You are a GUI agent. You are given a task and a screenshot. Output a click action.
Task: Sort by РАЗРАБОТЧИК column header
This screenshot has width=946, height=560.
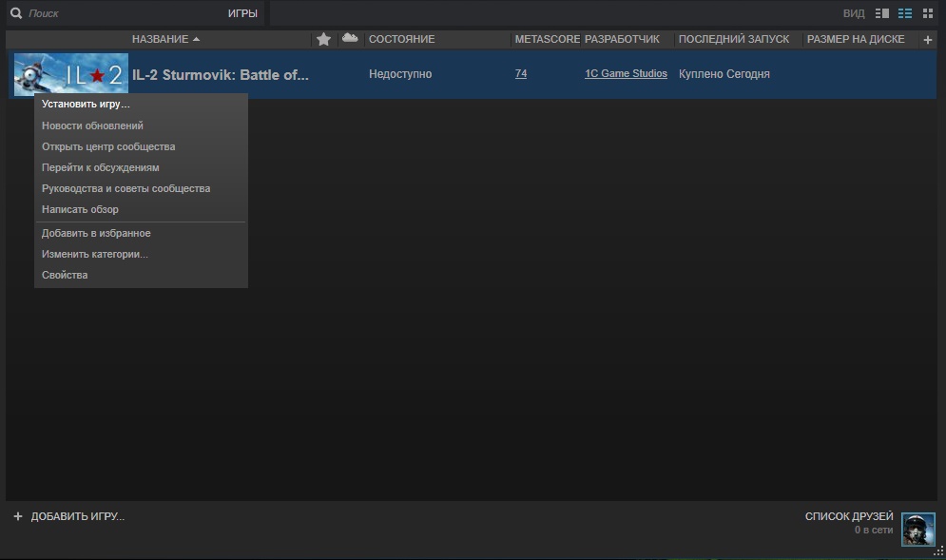tap(622, 39)
